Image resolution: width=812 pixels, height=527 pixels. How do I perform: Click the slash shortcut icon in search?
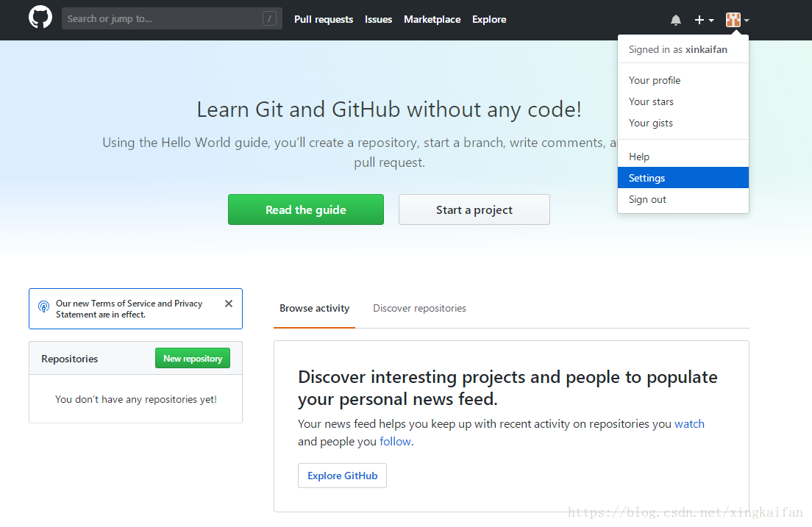(x=269, y=18)
